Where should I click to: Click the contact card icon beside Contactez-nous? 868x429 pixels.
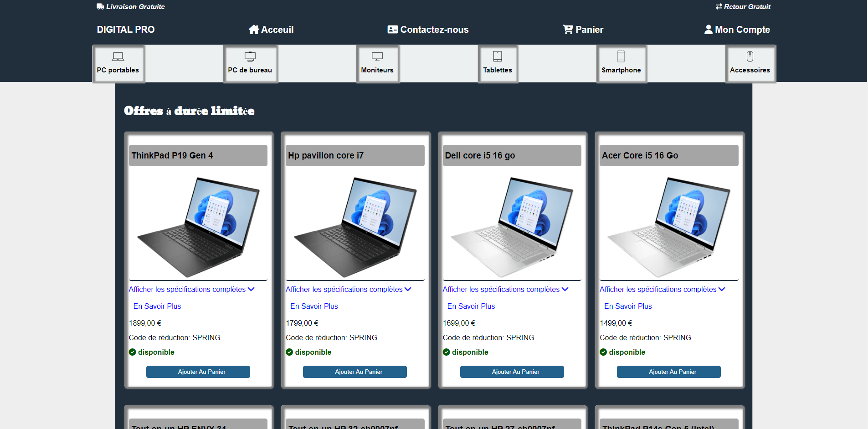click(393, 30)
